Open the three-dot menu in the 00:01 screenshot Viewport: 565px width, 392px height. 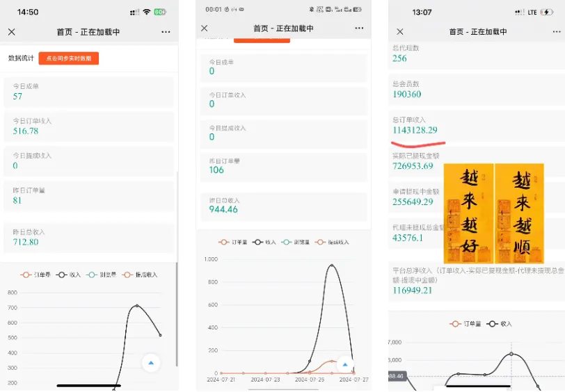[359, 28]
